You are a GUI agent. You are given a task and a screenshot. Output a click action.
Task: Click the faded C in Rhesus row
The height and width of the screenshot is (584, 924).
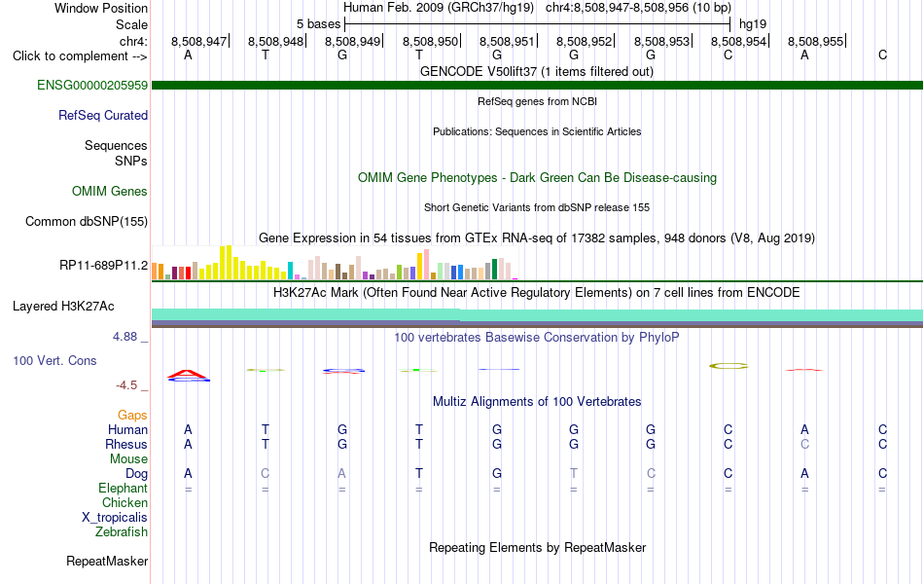(x=805, y=444)
